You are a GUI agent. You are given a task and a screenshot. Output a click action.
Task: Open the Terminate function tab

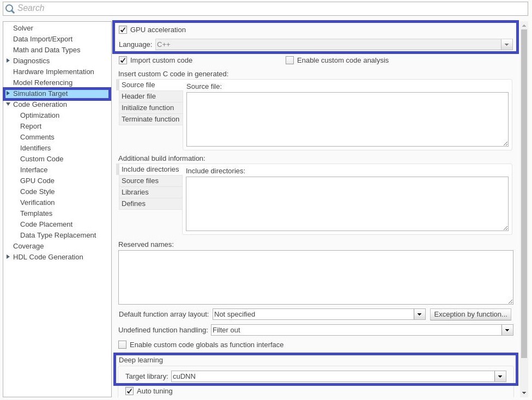(x=150, y=119)
